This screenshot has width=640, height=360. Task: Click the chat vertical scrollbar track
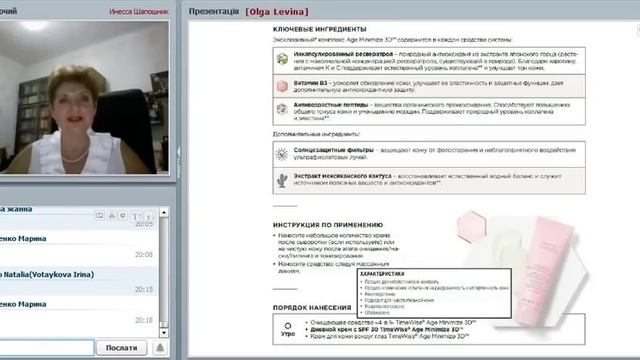[x=164, y=273]
